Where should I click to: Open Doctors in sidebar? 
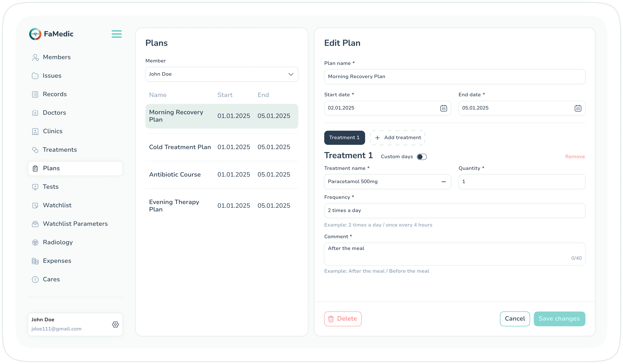click(75, 113)
